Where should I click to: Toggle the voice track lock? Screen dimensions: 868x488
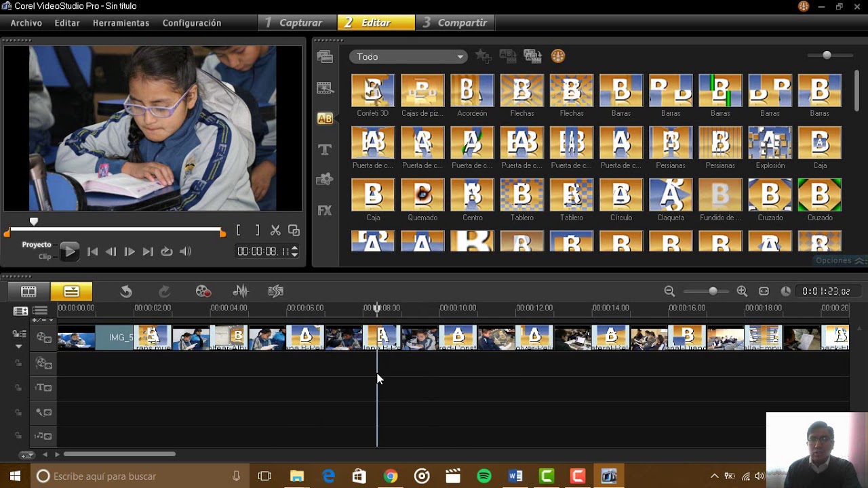click(18, 412)
